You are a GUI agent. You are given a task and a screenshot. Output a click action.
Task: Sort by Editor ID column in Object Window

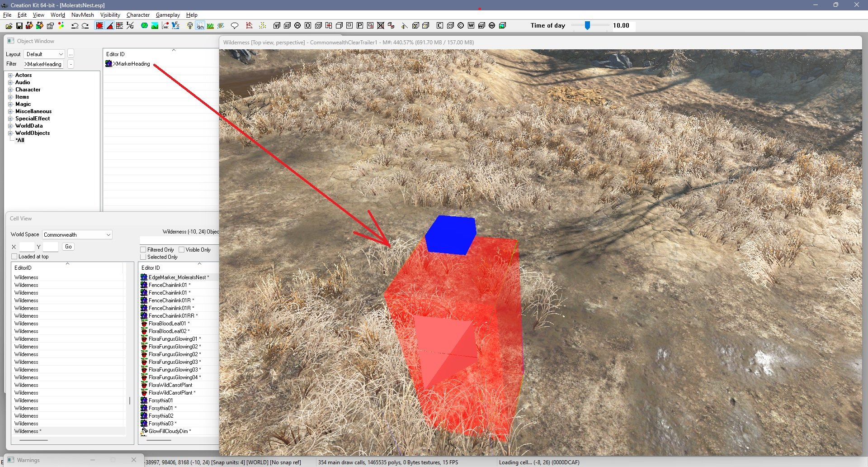pyautogui.click(x=161, y=54)
